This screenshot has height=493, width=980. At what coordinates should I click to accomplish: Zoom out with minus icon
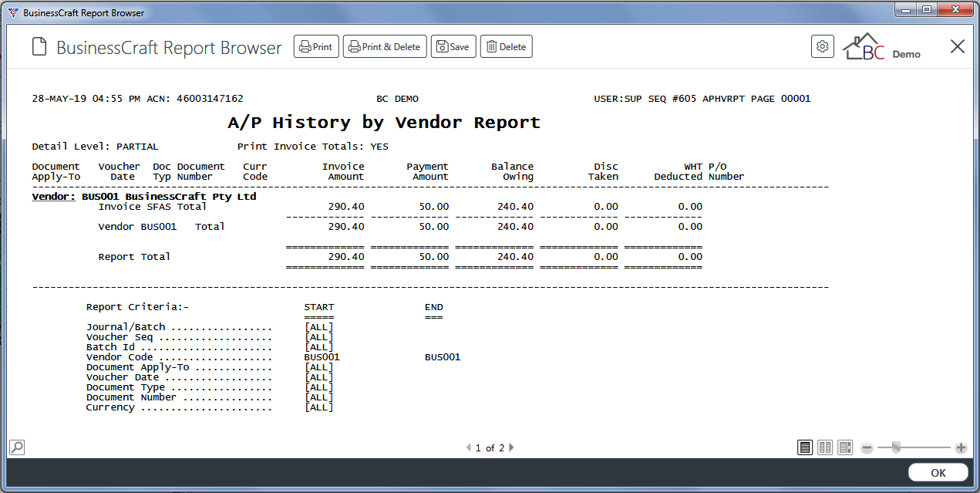867,447
